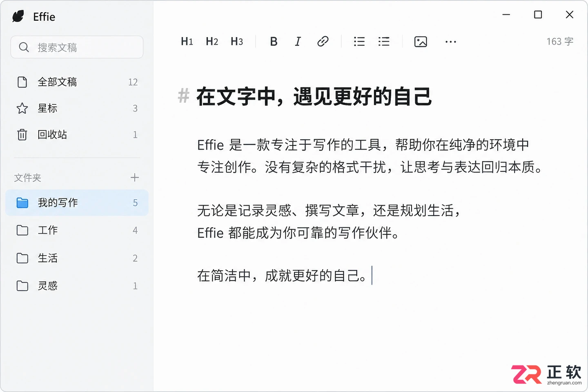Create a numbered list

coord(384,41)
